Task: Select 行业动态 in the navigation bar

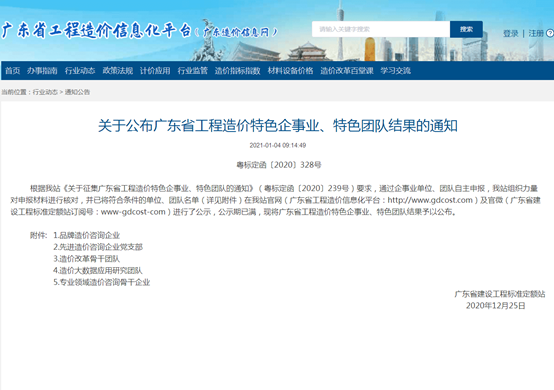Action: [x=80, y=71]
